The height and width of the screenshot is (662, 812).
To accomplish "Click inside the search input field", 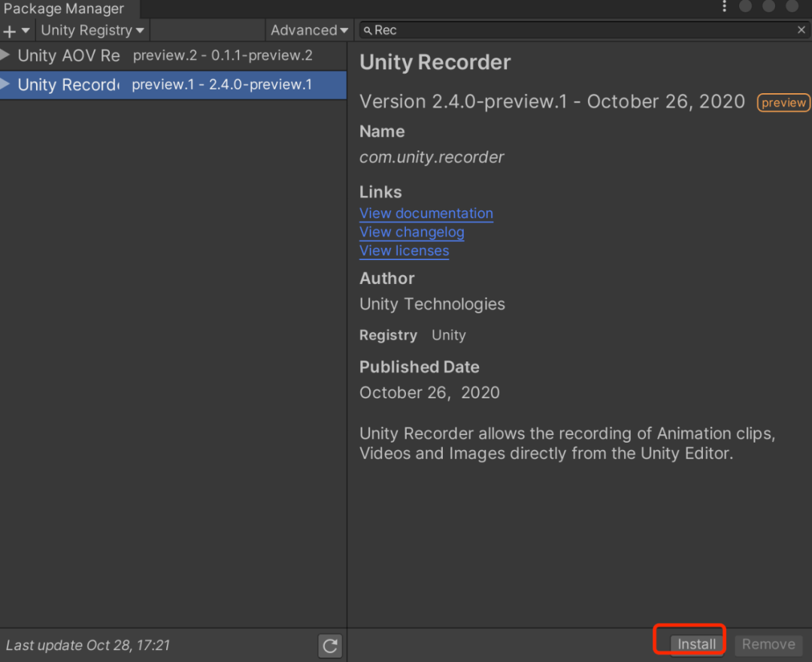I will (x=526, y=30).
